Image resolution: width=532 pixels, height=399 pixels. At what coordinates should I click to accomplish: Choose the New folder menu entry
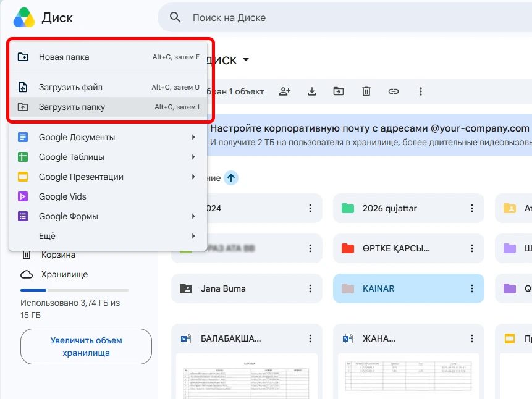click(108, 57)
